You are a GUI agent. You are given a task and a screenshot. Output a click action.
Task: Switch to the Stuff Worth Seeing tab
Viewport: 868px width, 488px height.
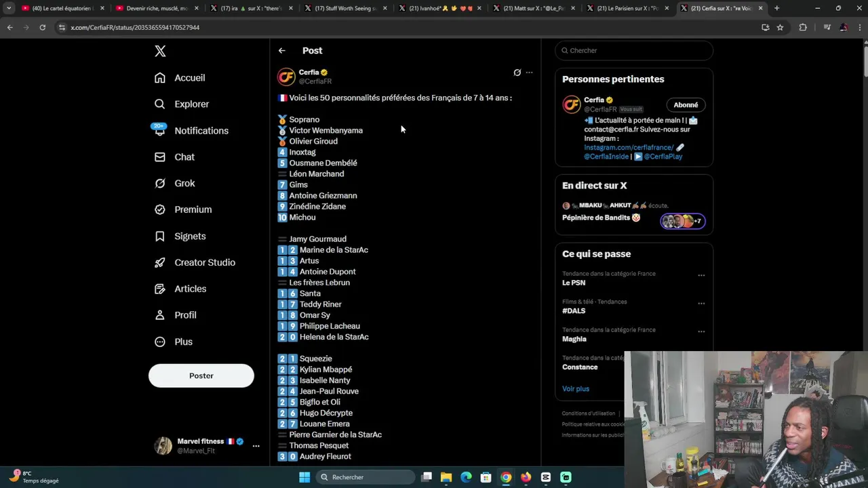point(344,8)
